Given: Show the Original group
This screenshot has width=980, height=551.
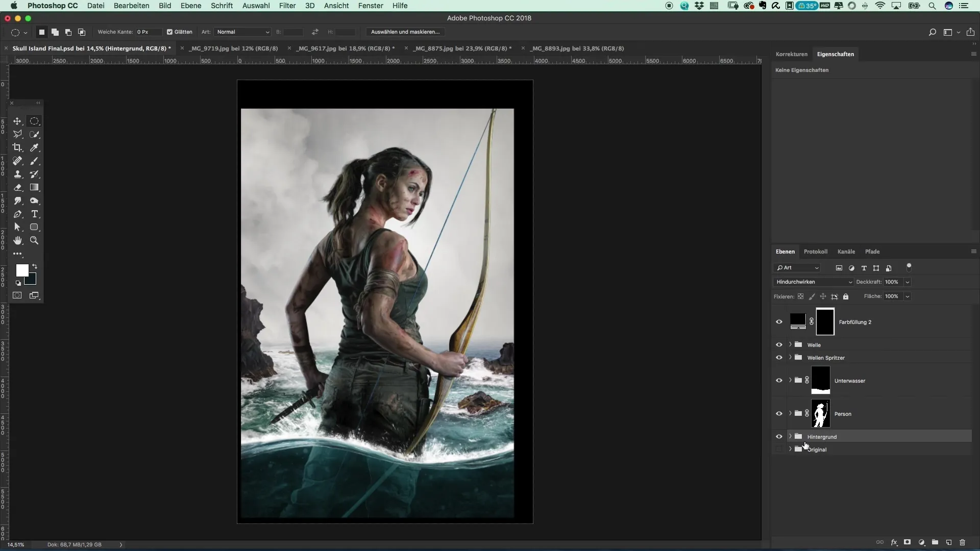Looking at the screenshot, I should pos(779,449).
